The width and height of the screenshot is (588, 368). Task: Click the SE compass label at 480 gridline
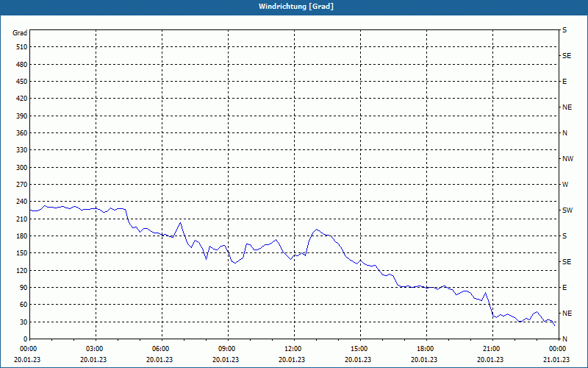click(567, 56)
